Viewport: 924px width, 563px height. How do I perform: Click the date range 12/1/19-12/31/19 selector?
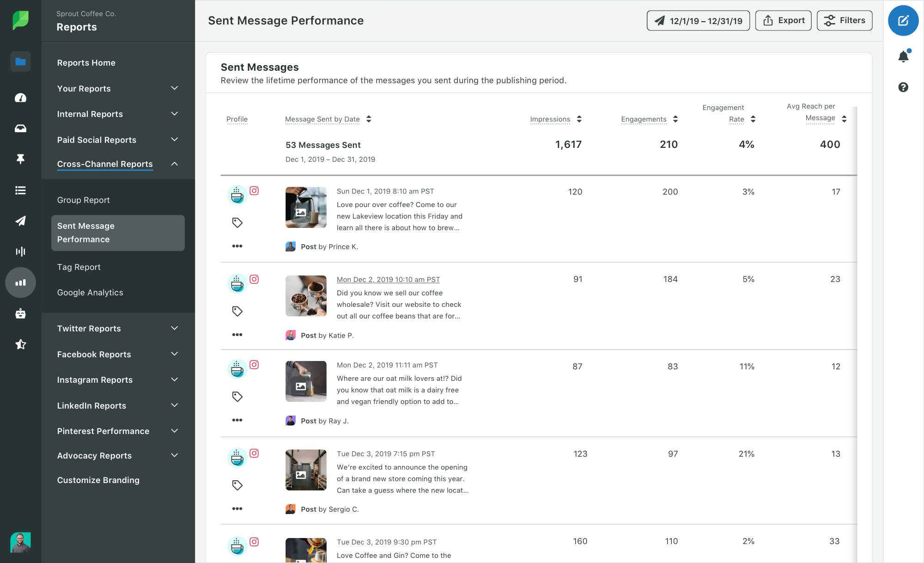[x=697, y=20]
